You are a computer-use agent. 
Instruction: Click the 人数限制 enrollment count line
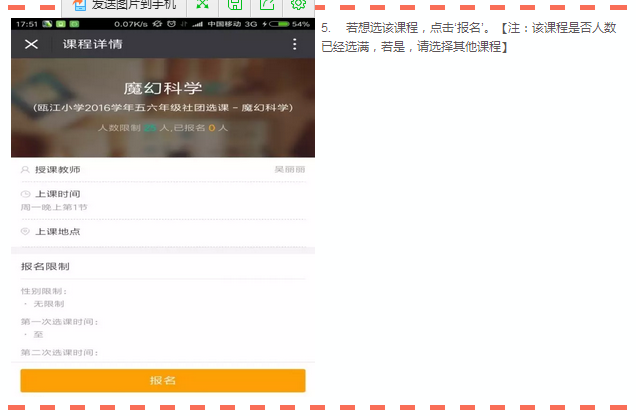(163, 128)
